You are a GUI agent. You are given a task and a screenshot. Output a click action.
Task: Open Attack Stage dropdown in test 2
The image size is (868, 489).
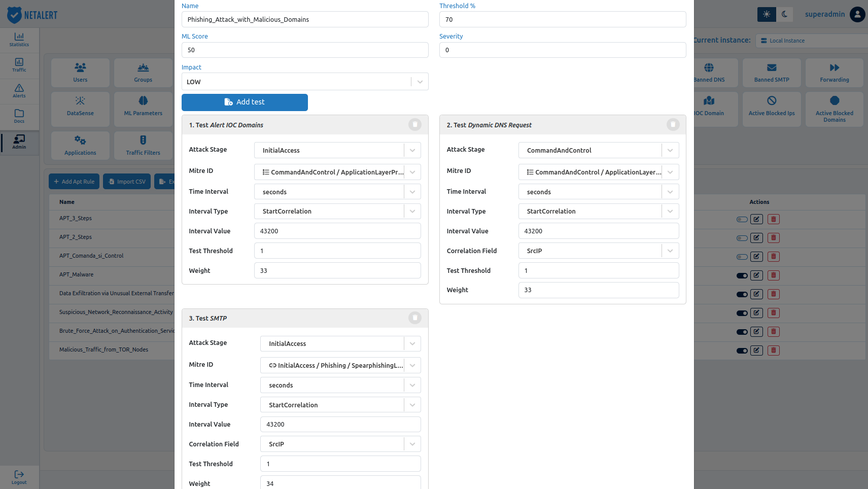[599, 150]
